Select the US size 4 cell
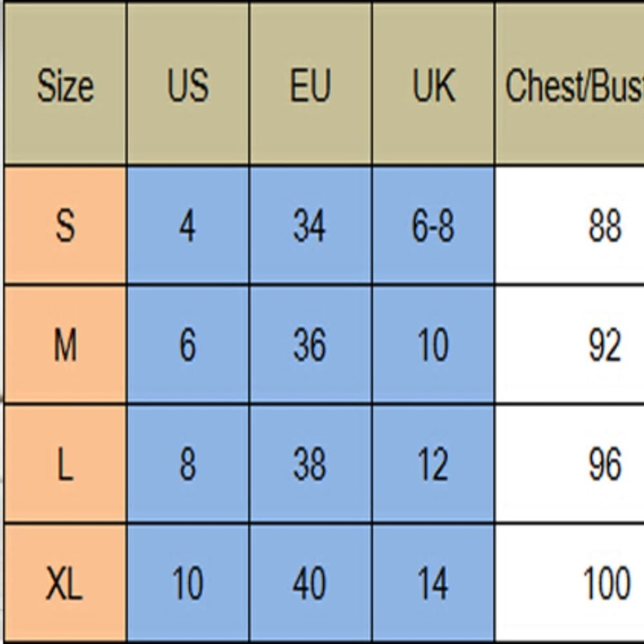The width and height of the screenshot is (644, 644). [x=187, y=225]
